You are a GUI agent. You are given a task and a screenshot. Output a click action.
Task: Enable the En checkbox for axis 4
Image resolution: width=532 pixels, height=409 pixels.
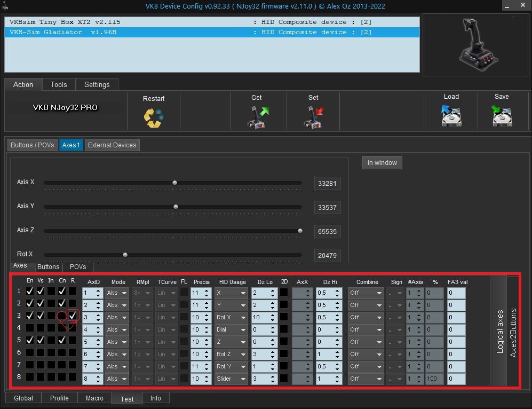tap(30, 328)
